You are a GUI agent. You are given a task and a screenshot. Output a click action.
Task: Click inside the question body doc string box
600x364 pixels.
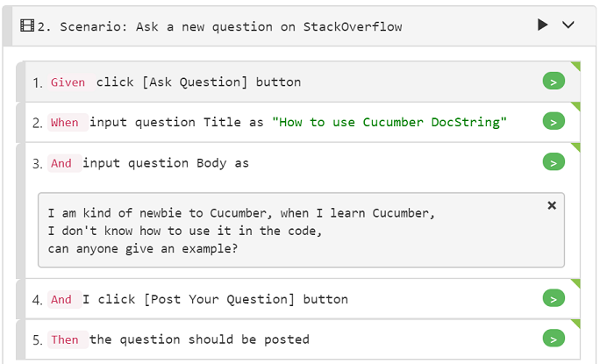click(x=301, y=230)
